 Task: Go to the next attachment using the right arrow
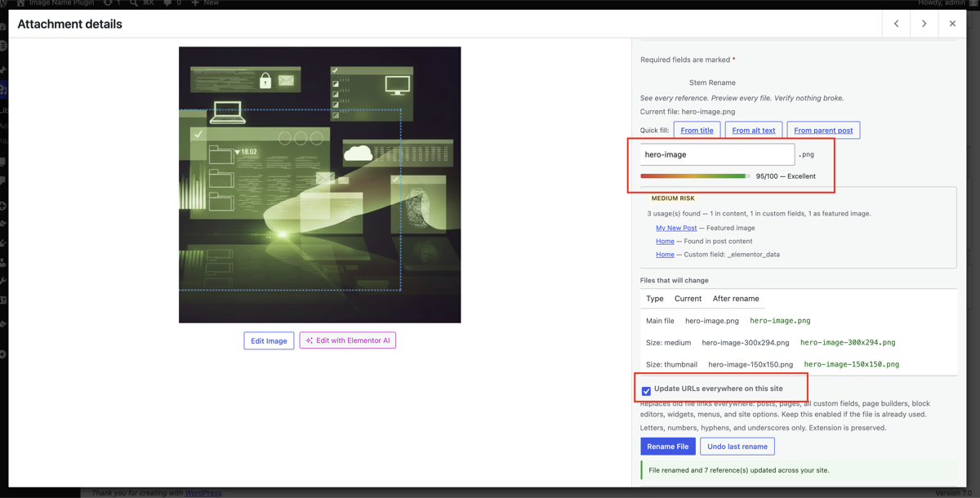pyautogui.click(x=924, y=24)
